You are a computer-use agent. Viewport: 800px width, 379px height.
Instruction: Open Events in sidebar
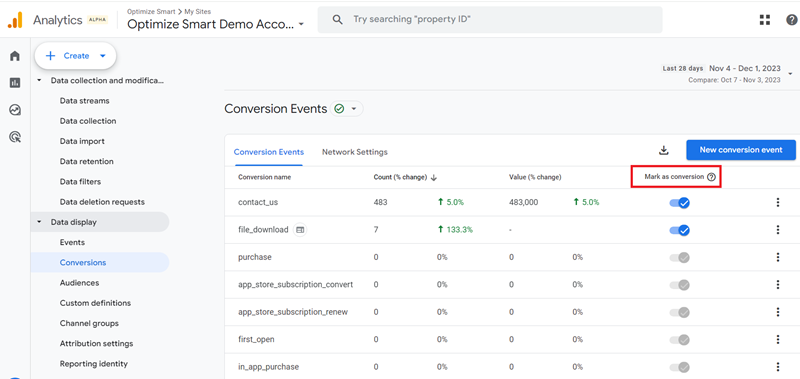[72, 242]
